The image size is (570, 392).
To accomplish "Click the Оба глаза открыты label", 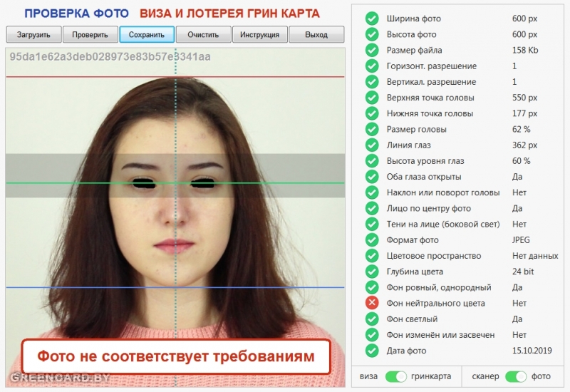I will click(424, 177).
